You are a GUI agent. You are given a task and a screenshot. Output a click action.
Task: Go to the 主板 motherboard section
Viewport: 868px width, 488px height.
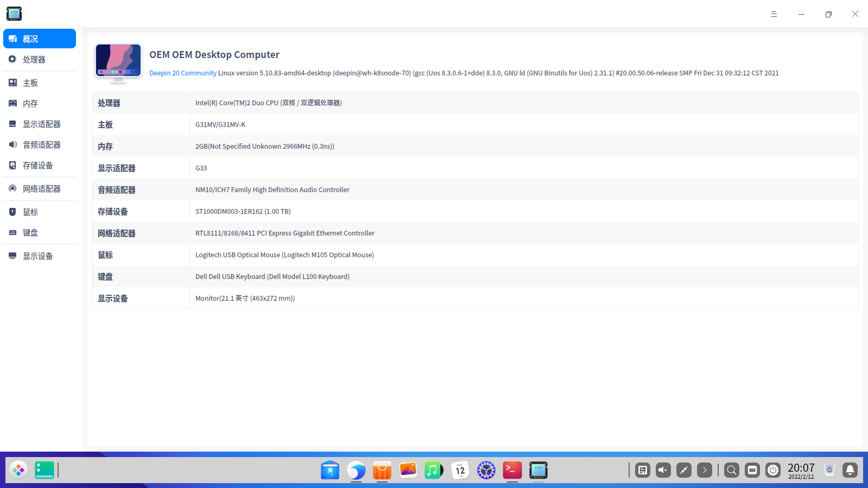40,83
